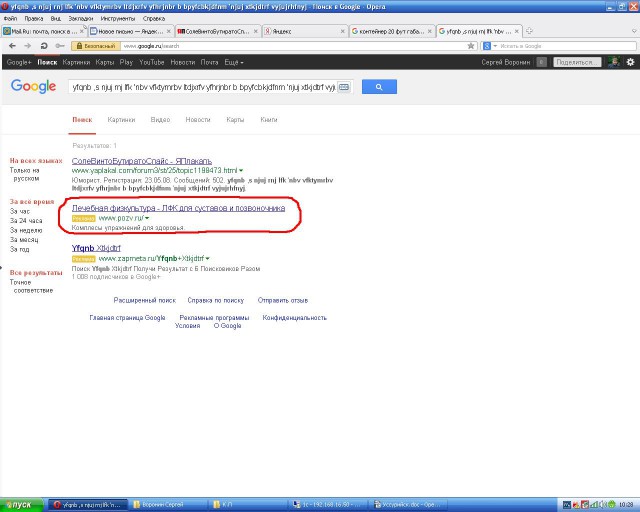Click Google+ in the top black bar

[x=19, y=62]
